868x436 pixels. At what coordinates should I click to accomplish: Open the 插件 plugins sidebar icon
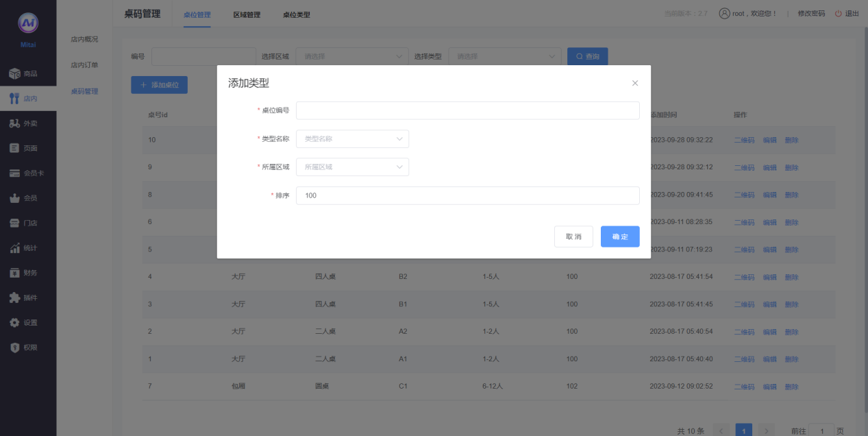click(x=14, y=298)
